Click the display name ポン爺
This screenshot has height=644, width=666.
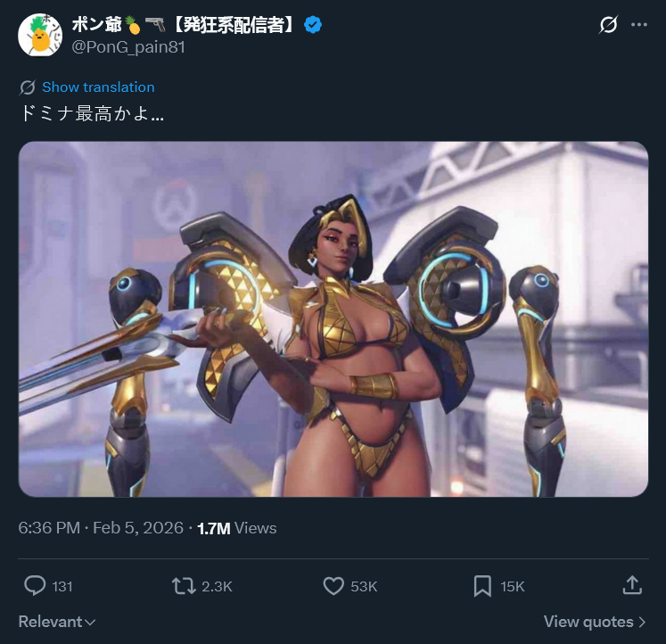(96, 25)
